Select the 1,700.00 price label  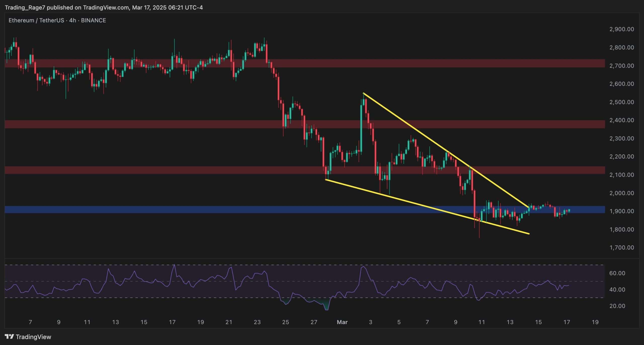[621, 247]
